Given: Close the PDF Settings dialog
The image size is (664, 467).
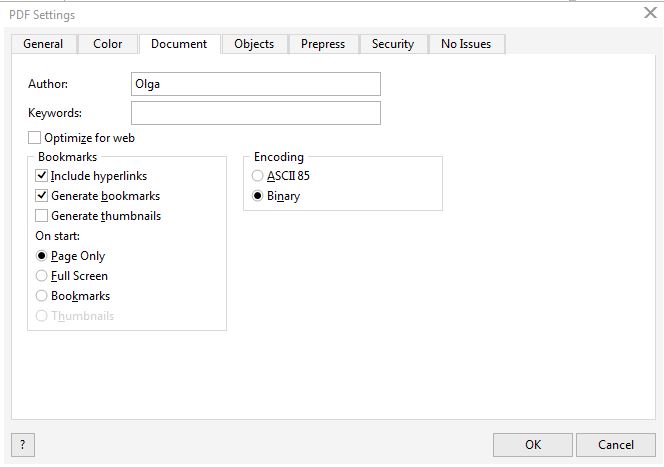Looking at the screenshot, I should 650,13.
